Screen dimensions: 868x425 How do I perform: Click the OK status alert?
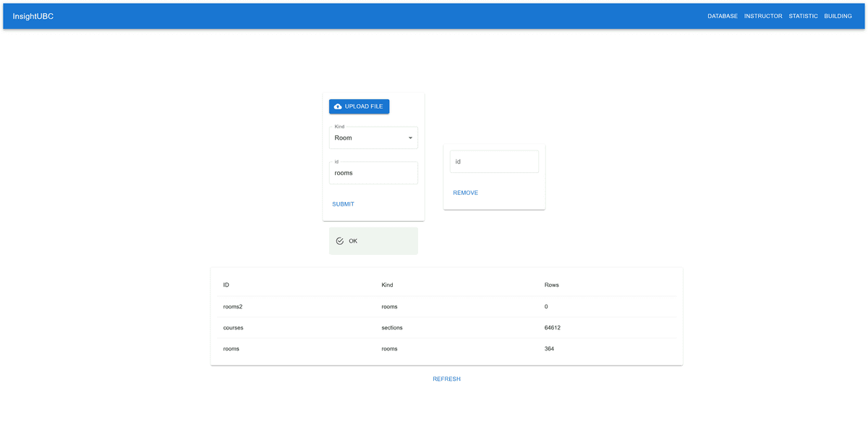click(x=373, y=241)
